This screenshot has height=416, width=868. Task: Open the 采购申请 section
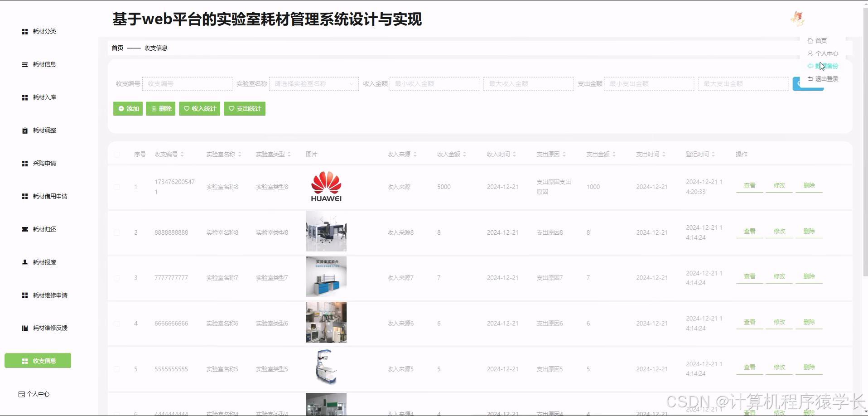43,163
